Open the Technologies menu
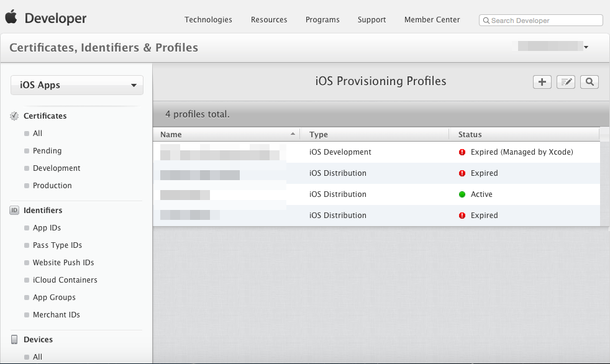This screenshot has width=610, height=364. pyautogui.click(x=208, y=19)
